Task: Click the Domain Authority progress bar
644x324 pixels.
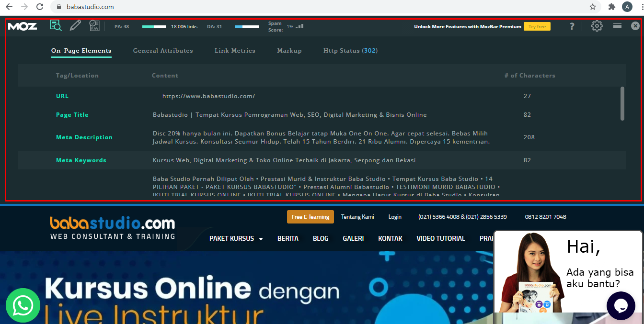Action: pyautogui.click(x=247, y=27)
